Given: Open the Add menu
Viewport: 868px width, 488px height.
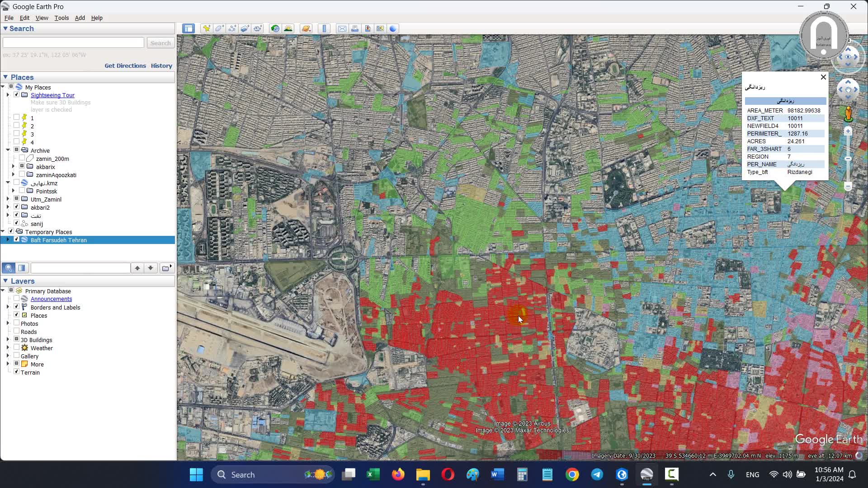Looking at the screenshot, I should click(80, 18).
